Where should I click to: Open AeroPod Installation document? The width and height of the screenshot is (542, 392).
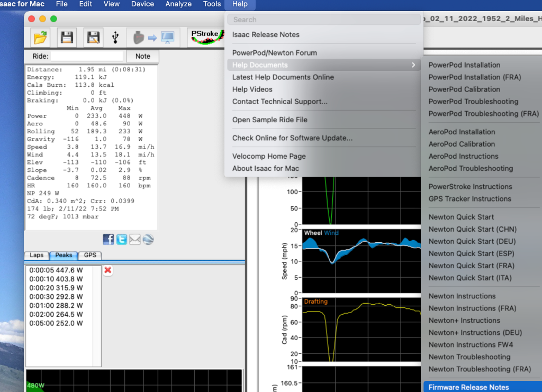(x=462, y=132)
